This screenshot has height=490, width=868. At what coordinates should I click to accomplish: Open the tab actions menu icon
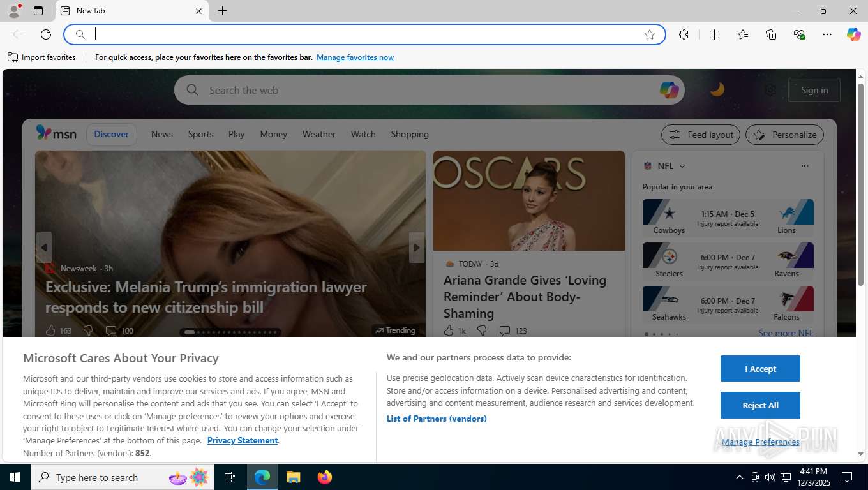[x=38, y=11]
